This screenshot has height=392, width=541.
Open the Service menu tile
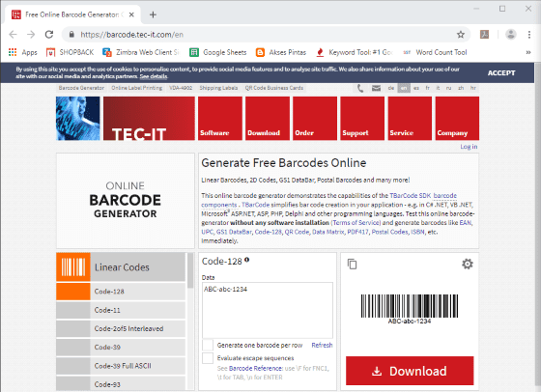(x=410, y=118)
